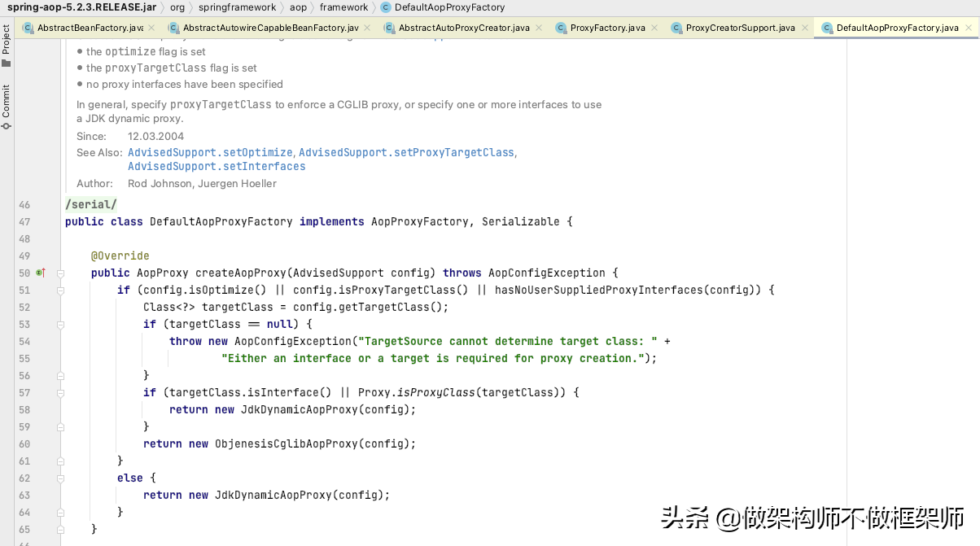Open the AdvisedSupport.setInterfaces doc link
The height and width of the screenshot is (546, 980).
(x=217, y=166)
